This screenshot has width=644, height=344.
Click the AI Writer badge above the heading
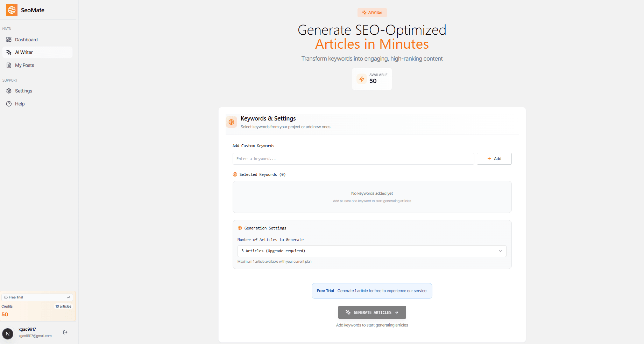coord(372,12)
